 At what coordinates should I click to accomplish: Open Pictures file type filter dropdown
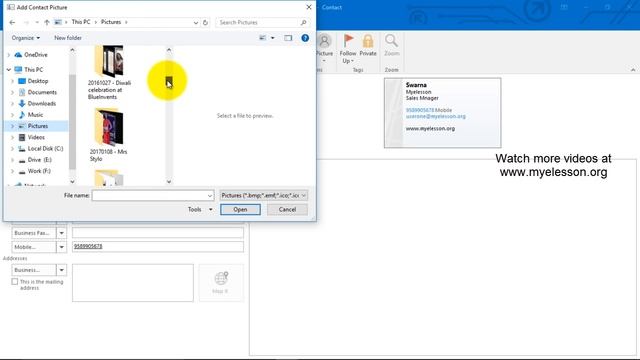pyautogui.click(x=263, y=196)
